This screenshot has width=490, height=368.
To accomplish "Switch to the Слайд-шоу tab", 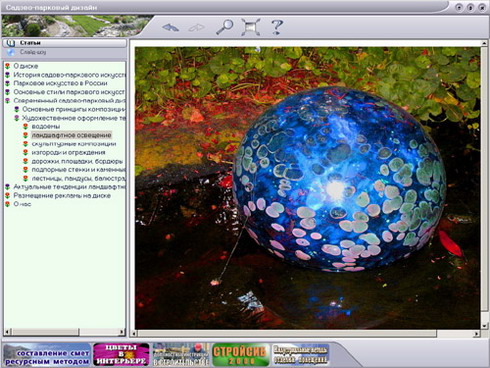I will (x=64, y=52).
